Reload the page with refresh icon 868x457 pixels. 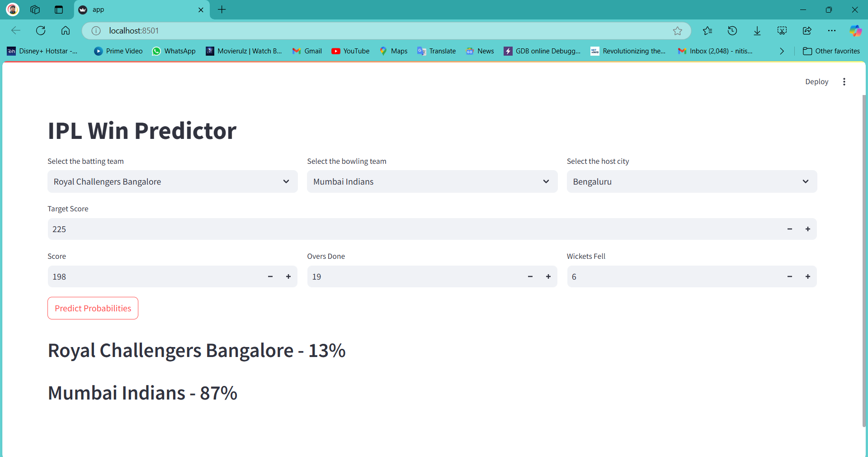[x=41, y=30]
